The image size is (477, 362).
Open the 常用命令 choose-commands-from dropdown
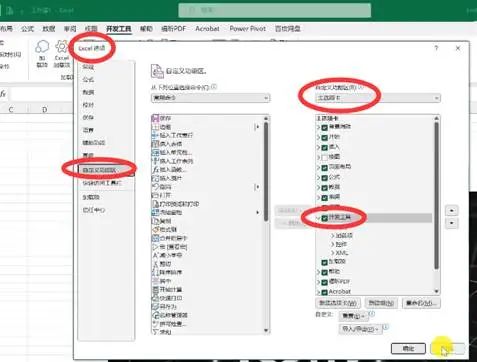(210, 98)
